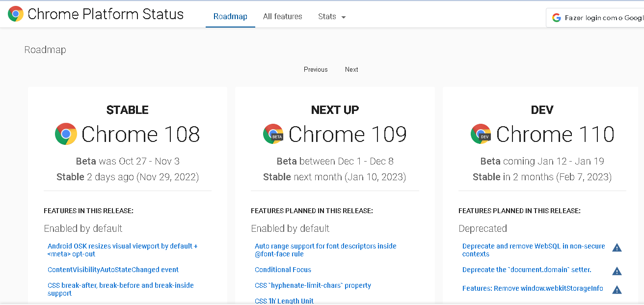Viewport: 644px width, 305px height.
Task: Click the warning icon beside document.domain setter
Action: coord(617,271)
